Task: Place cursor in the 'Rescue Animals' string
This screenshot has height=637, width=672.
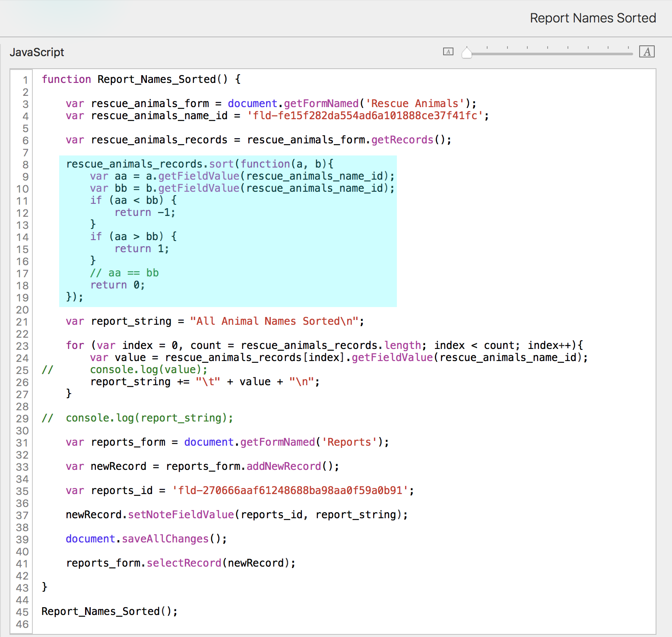Action: (415, 104)
